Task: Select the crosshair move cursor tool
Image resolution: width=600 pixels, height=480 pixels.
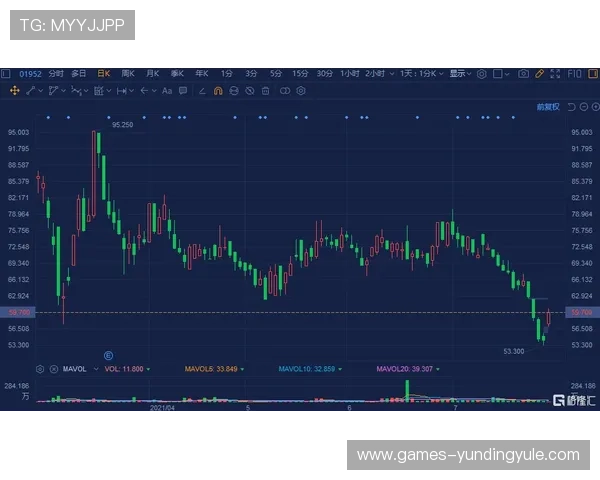Action: pyautogui.click(x=15, y=90)
